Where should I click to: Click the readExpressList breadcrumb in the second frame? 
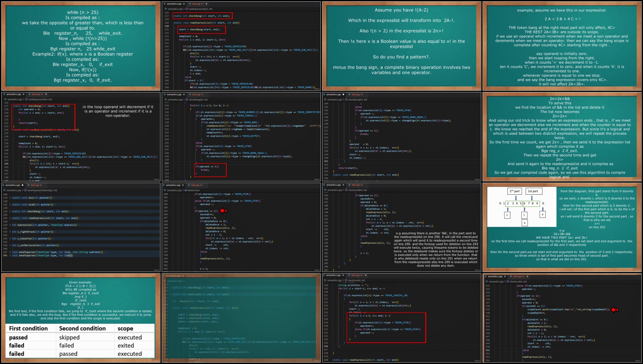200,9
